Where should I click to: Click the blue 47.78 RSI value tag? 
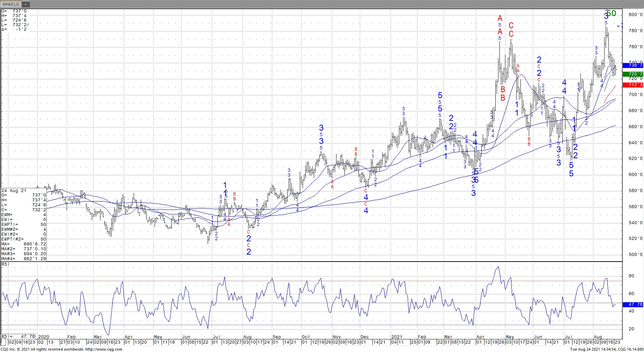pyautogui.click(x=632, y=305)
